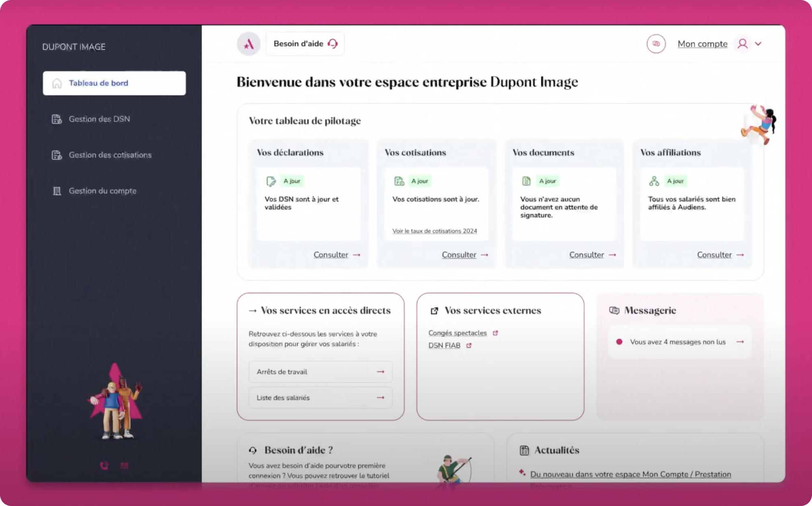Select Gestion des cotisations in the sidebar
The image size is (812, 506).
110,155
